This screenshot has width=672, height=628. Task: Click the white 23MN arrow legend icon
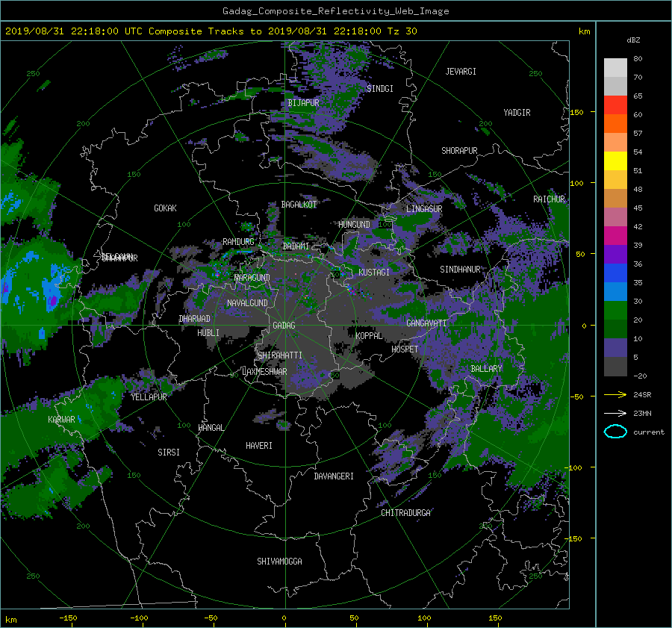tap(615, 413)
